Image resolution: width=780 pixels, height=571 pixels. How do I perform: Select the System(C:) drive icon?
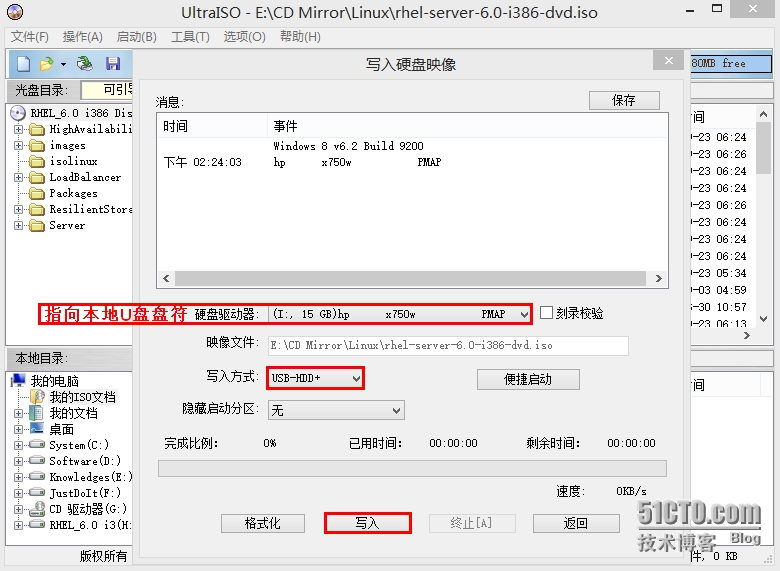point(37,445)
